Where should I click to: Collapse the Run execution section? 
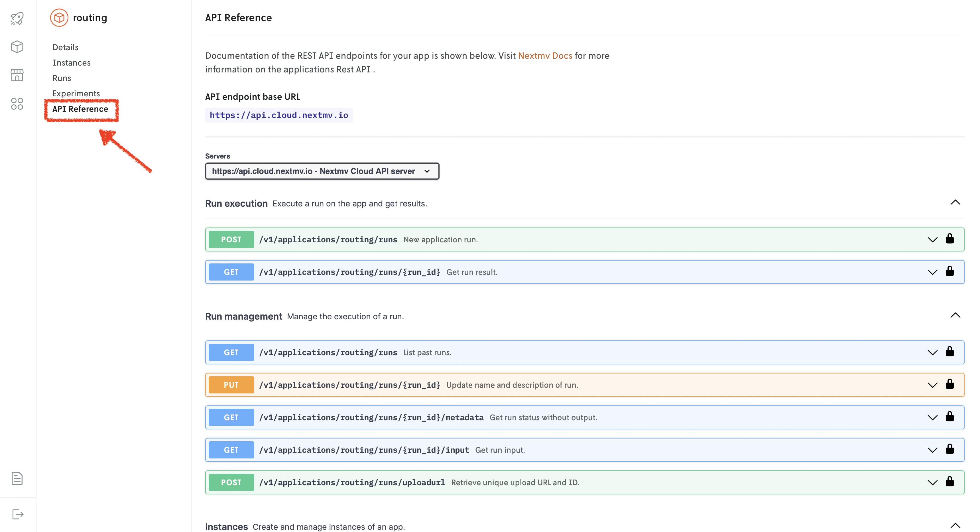point(955,202)
